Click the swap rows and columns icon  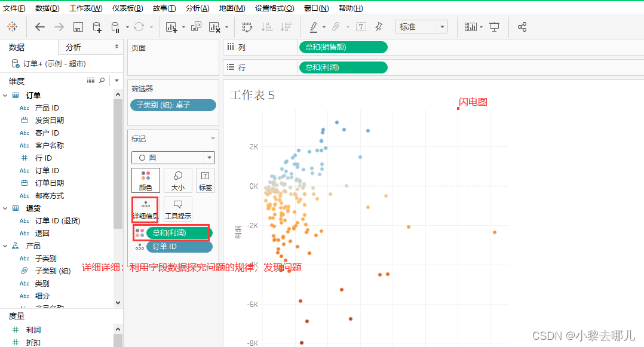[249, 27]
